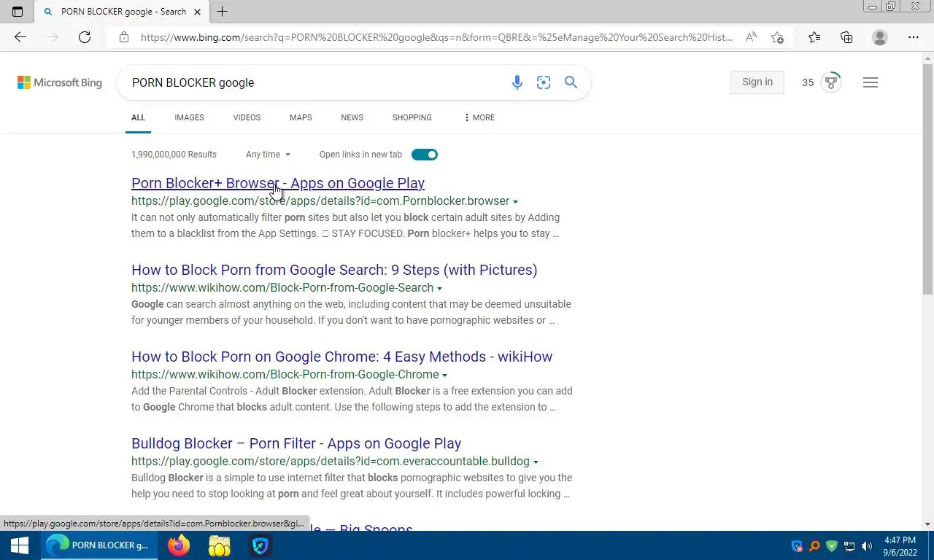Open the shield app in taskbar

(260, 545)
